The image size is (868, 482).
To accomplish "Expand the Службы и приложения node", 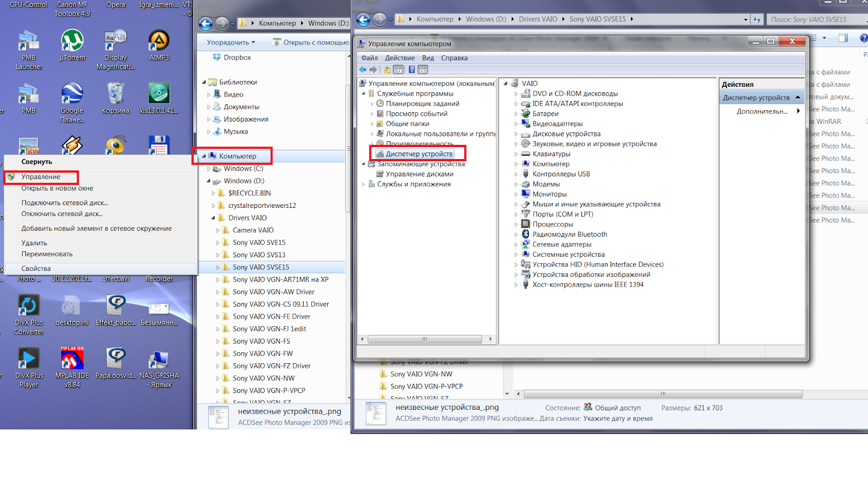I will [363, 184].
